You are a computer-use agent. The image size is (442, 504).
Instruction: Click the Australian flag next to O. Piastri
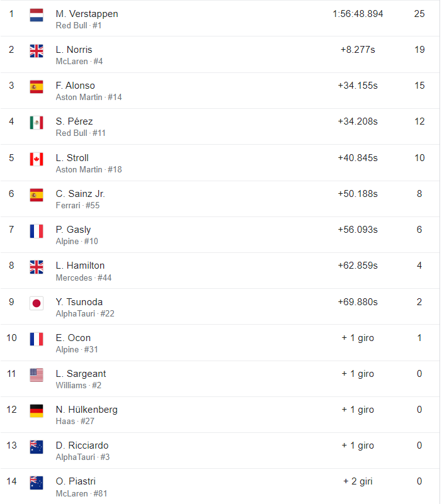tap(37, 483)
